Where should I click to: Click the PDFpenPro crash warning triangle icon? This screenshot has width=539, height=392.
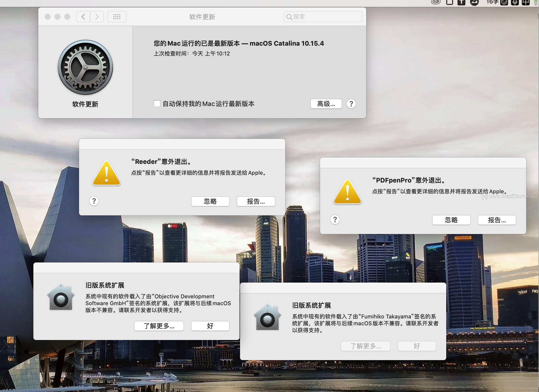click(x=348, y=192)
